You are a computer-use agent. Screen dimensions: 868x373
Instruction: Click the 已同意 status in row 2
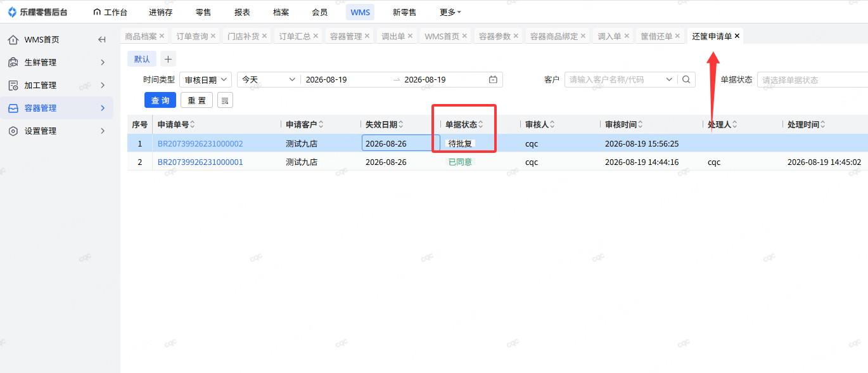(x=460, y=162)
